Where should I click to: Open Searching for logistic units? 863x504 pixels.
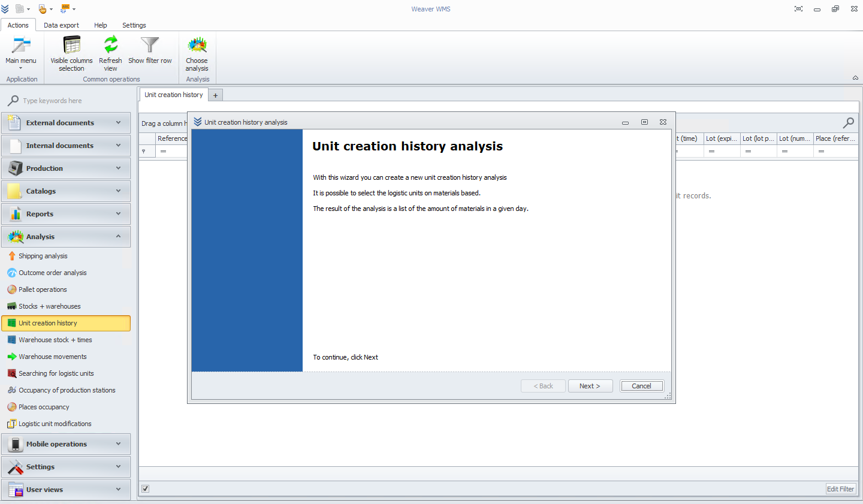coord(66,373)
